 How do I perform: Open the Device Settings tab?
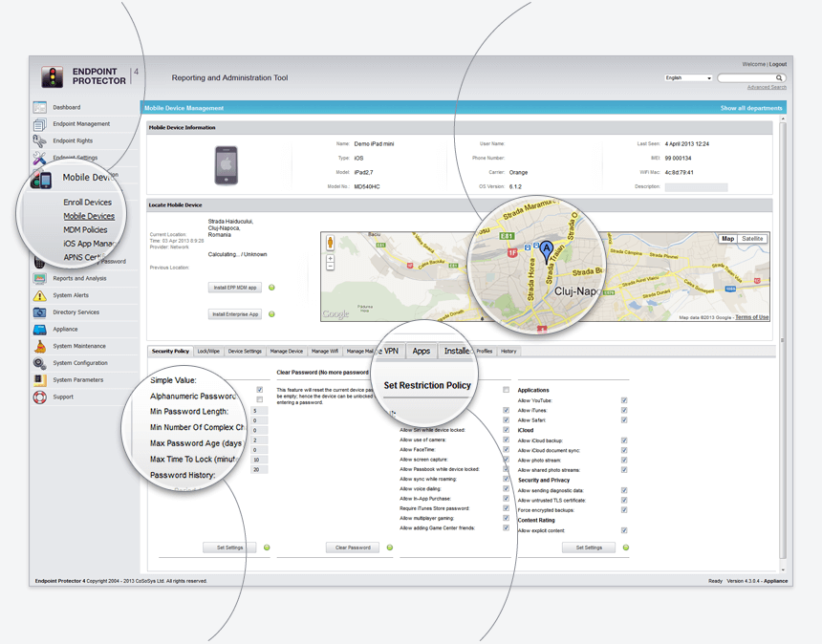(245, 351)
